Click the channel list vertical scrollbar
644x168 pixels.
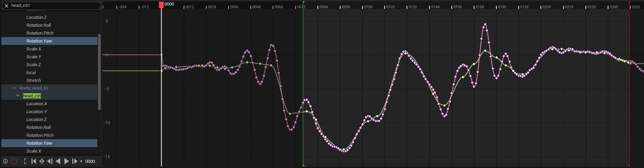(x=99, y=72)
